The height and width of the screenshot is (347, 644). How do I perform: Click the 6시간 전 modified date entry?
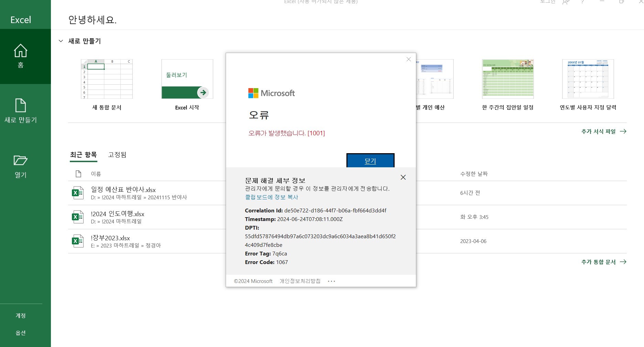pos(470,193)
